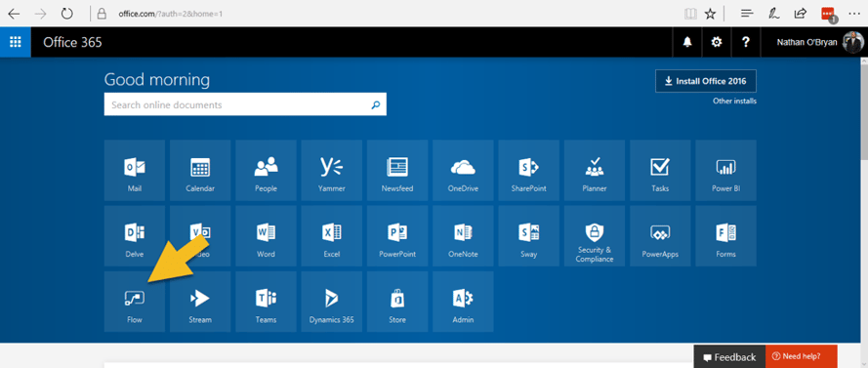Open the People app tile

pos(266,170)
